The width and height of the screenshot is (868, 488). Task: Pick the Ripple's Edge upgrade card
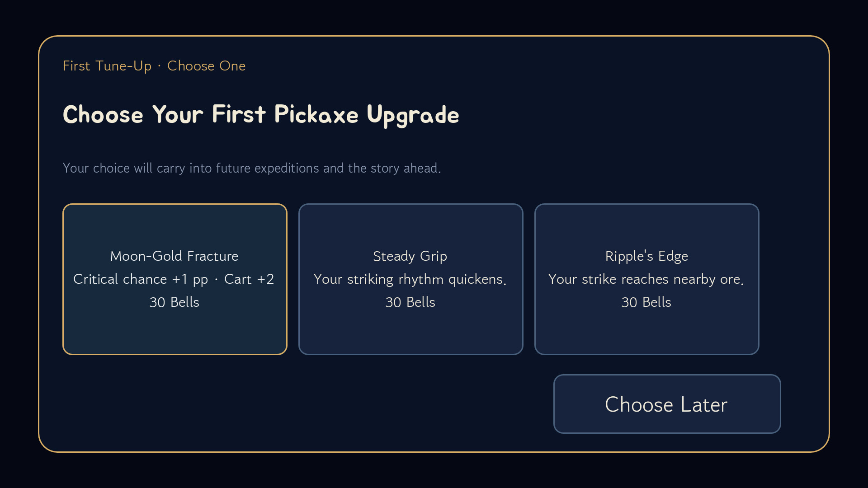pyautogui.click(x=647, y=279)
